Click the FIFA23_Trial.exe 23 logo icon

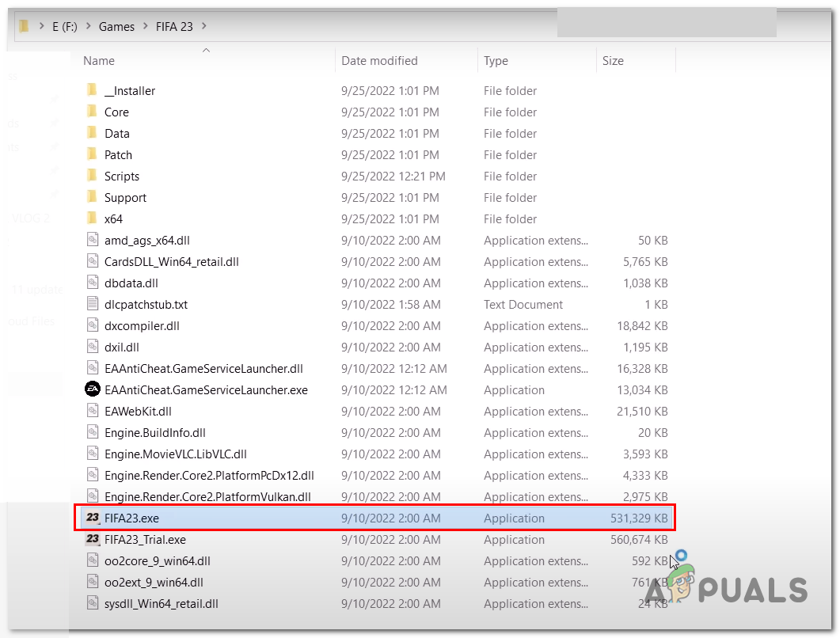[x=93, y=539]
